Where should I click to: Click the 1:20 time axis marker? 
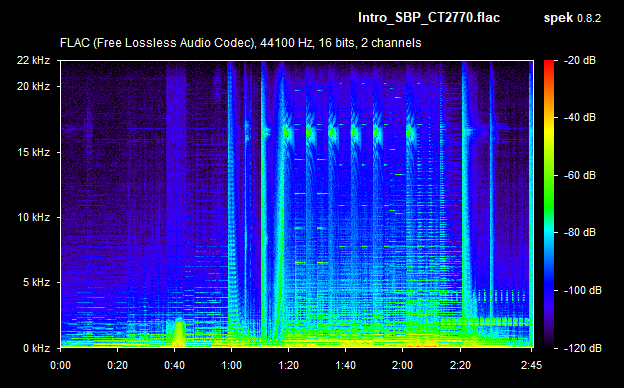(x=289, y=365)
